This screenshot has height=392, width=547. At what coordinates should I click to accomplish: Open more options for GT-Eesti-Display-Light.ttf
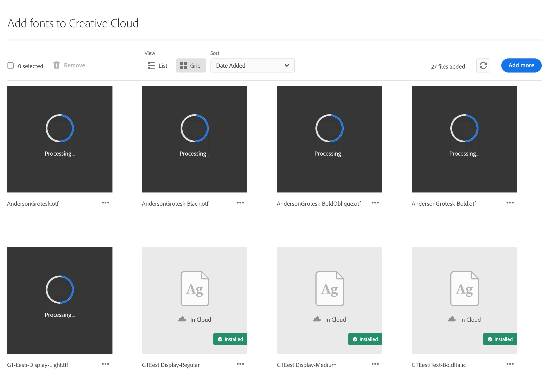point(105,364)
